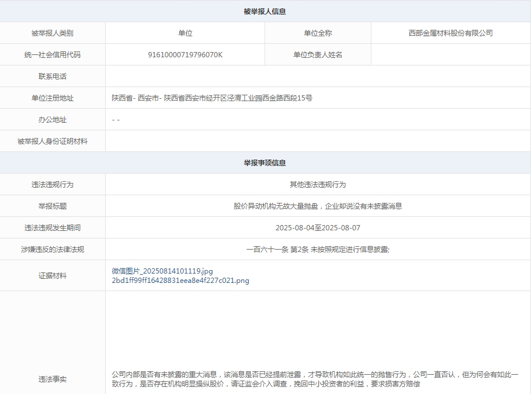Click the 单位全称 label cell
This screenshot has width=532, height=394.
(x=318, y=33)
